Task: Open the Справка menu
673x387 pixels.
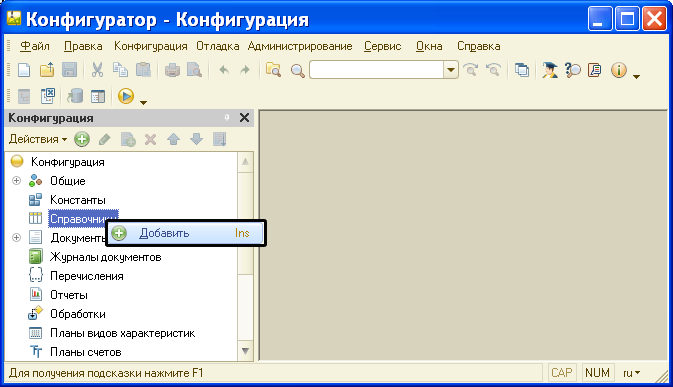Action: pos(479,46)
